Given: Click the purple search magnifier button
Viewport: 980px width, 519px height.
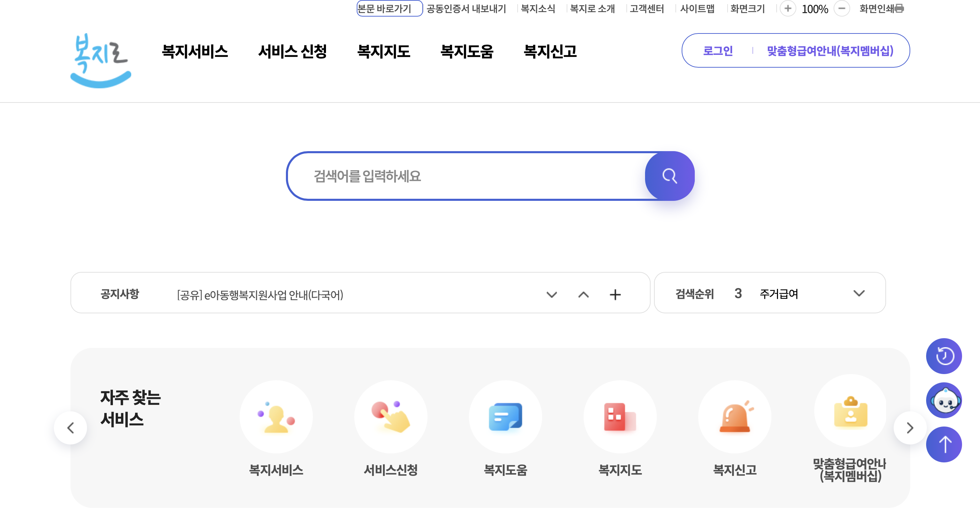Looking at the screenshot, I should coord(670,176).
